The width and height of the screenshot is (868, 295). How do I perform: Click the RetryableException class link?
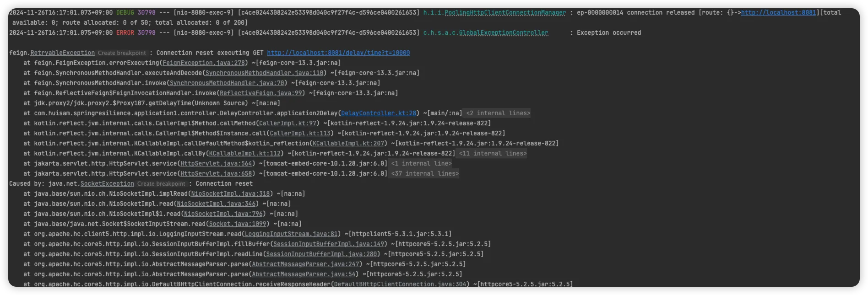pos(62,53)
